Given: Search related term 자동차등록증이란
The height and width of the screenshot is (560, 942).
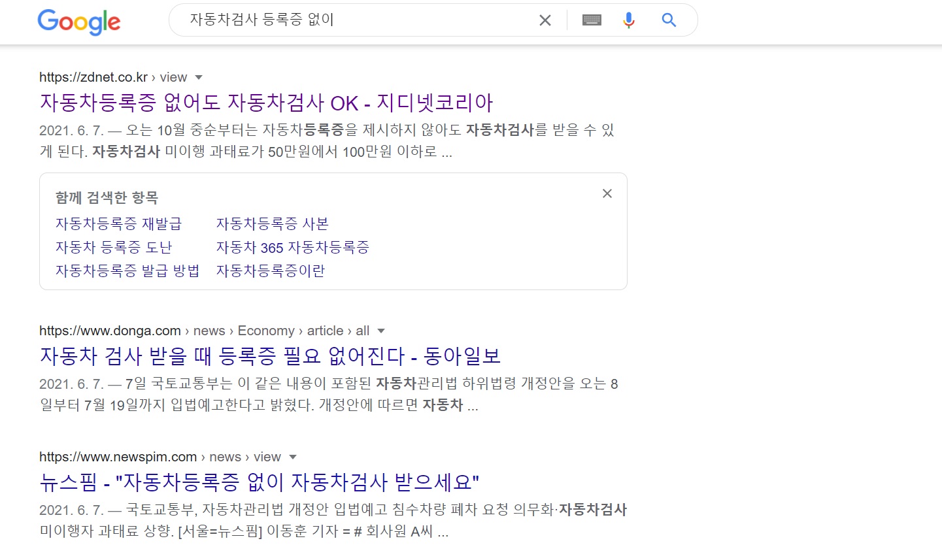Looking at the screenshot, I should [x=271, y=271].
